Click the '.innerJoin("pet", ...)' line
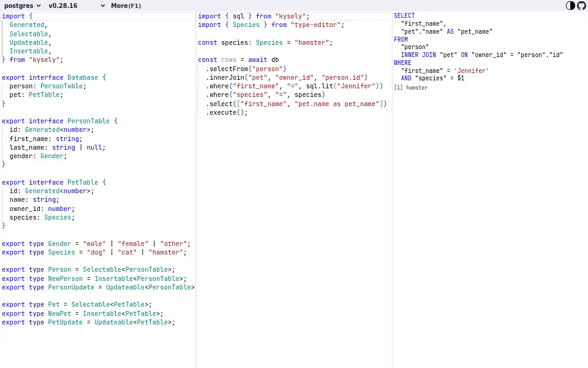Screen dimensions: 588x368 (287, 77)
